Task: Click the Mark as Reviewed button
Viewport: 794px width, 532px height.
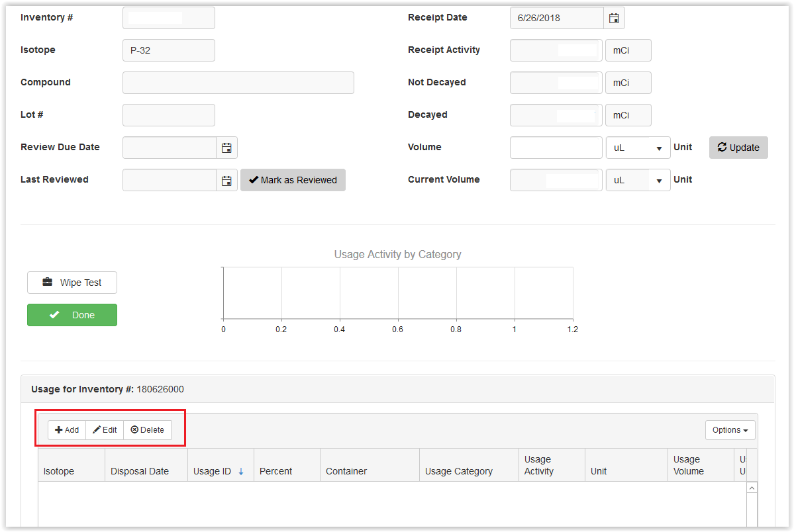Action: pyautogui.click(x=293, y=180)
